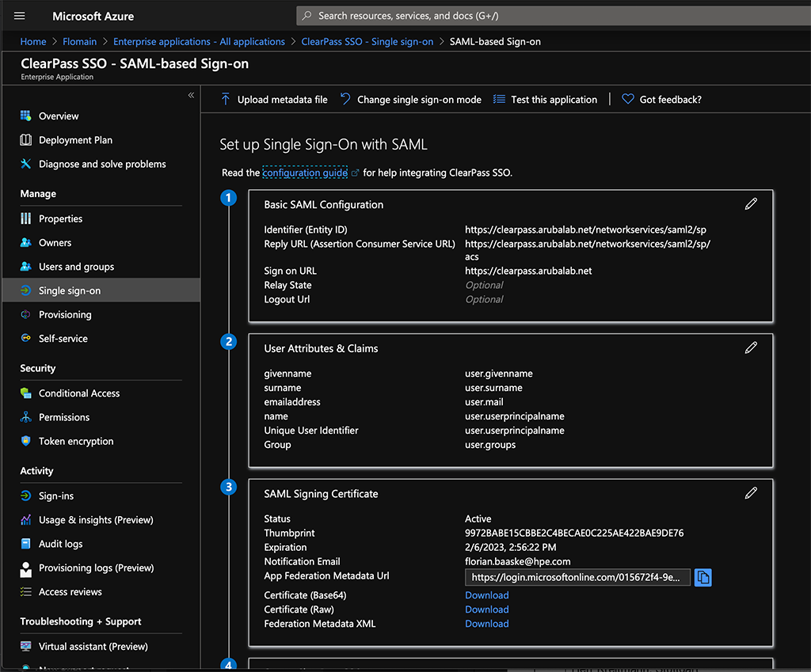This screenshot has height=672, width=811.
Task: Open Audit logs under Activity
Action: tap(60, 544)
